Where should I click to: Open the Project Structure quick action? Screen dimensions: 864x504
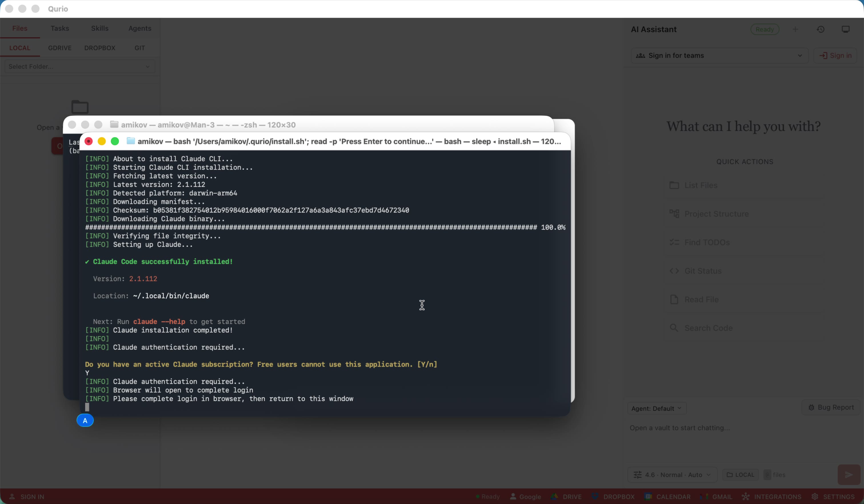point(716,214)
